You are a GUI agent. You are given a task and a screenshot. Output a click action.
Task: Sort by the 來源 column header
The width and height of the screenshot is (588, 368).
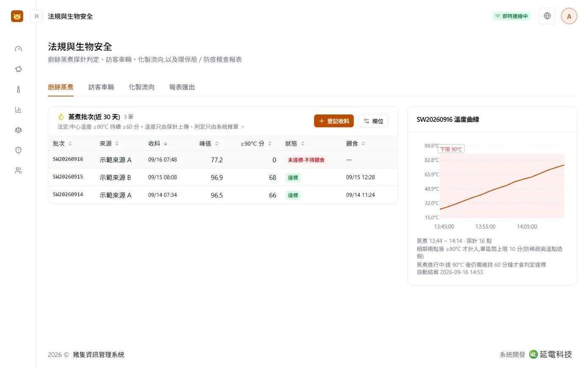click(x=109, y=144)
